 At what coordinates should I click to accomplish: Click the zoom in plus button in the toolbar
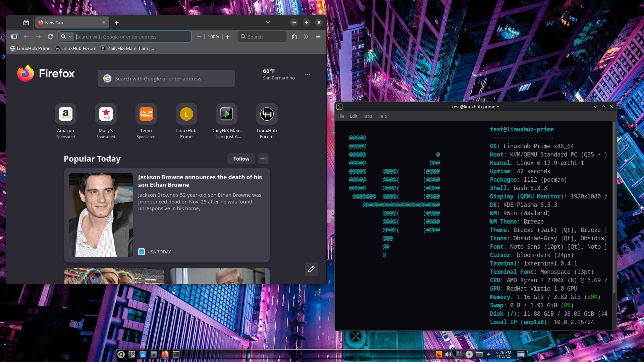(x=228, y=37)
